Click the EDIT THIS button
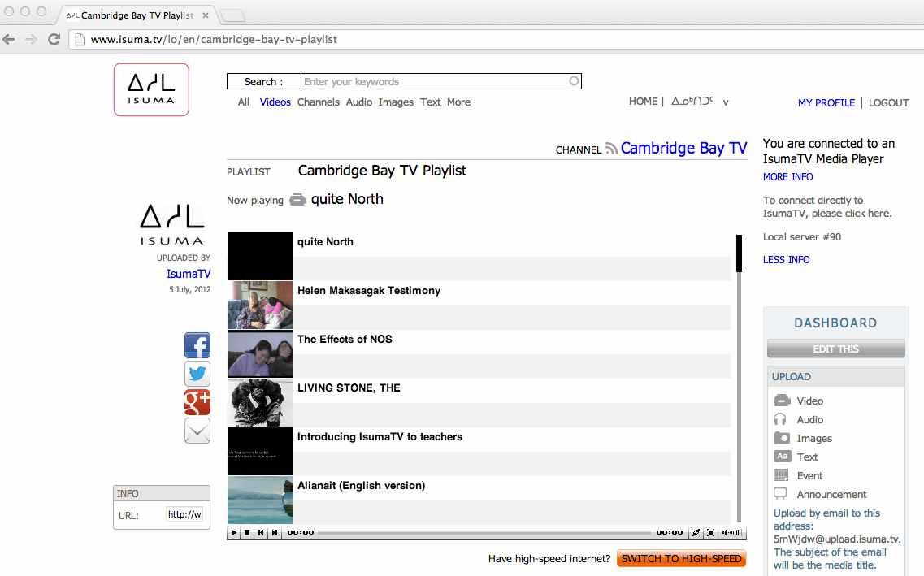Viewport: 924px width, 576px height. 835,349
